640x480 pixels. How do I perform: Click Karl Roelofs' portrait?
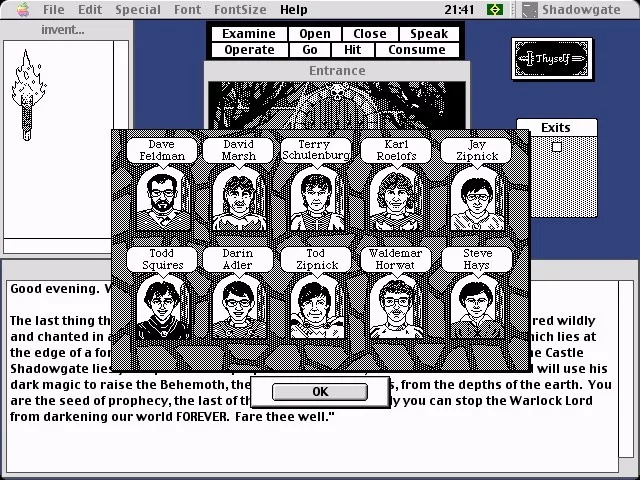(x=396, y=200)
